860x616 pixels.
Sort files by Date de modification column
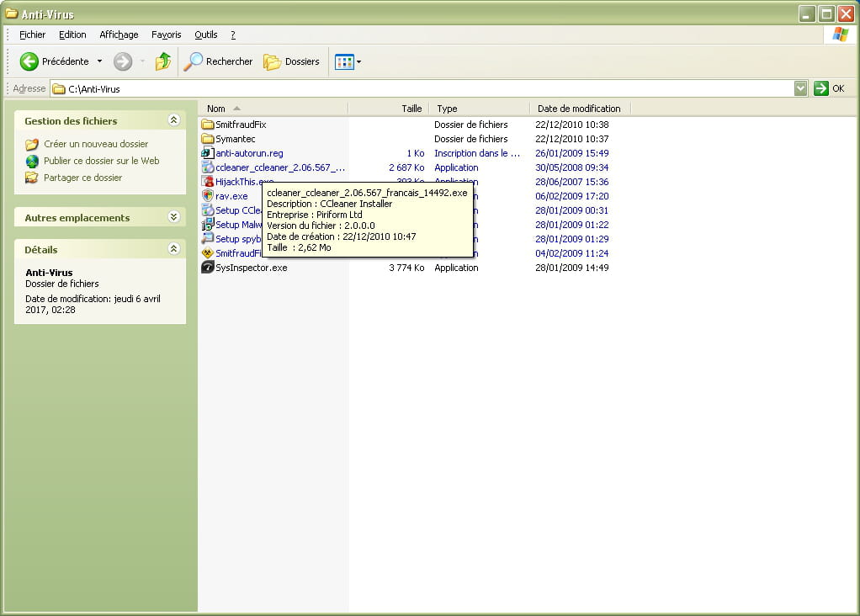579,109
